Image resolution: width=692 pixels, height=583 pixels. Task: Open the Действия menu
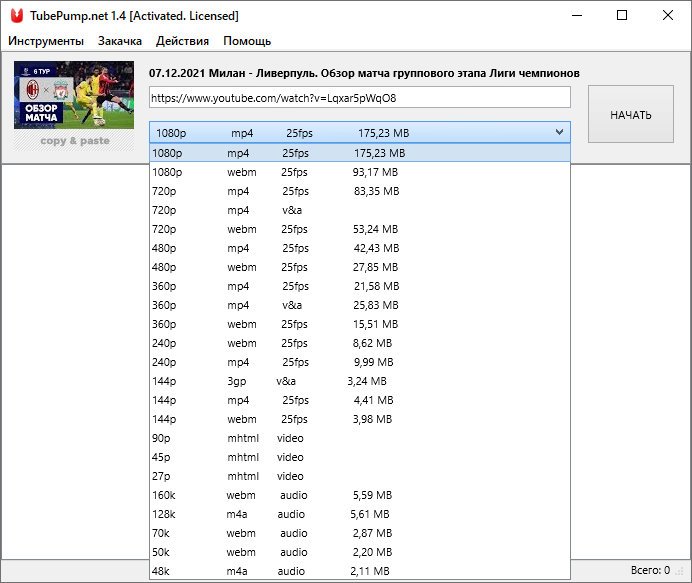pyautogui.click(x=182, y=41)
